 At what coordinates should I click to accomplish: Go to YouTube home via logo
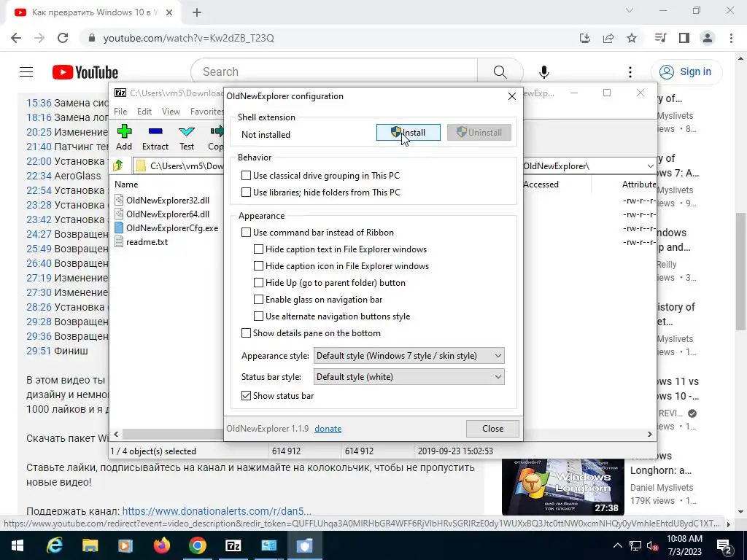coord(85,72)
